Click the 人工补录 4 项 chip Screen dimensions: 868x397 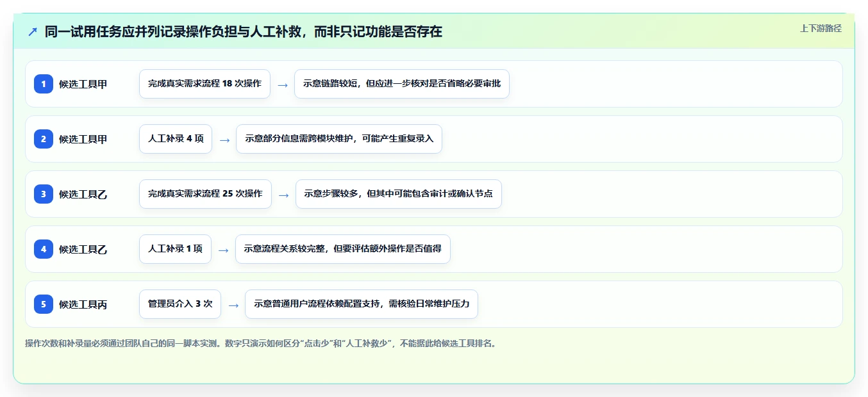coord(176,139)
